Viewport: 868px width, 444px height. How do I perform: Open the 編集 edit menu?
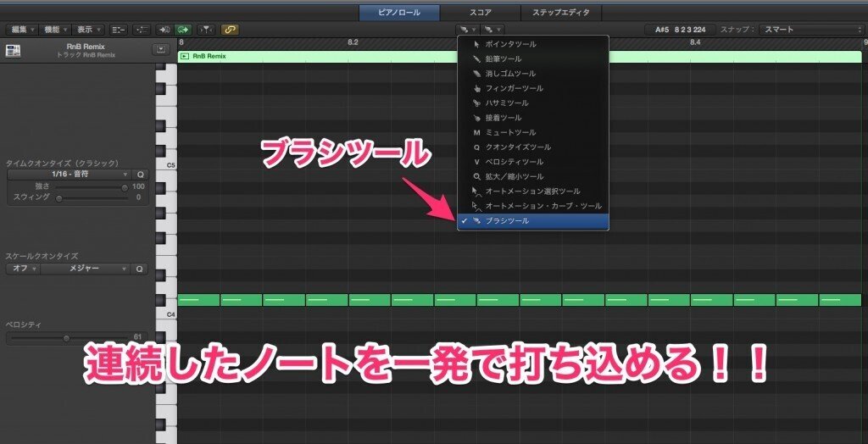pos(23,30)
